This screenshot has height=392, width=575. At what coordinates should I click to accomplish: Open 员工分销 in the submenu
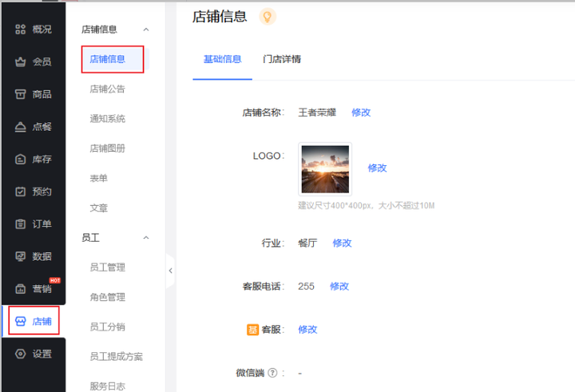coord(108,327)
